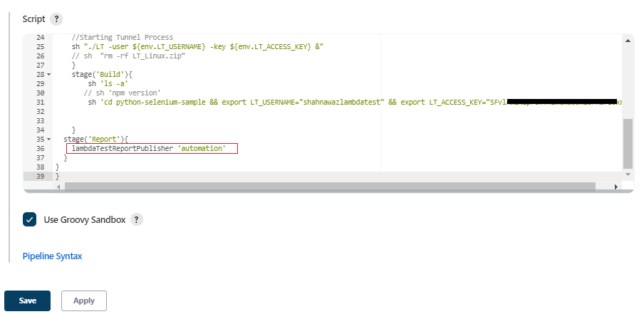Viewport: 644px width, 329px height.
Task: Click line number 39 in gutter
Action: coord(40,177)
